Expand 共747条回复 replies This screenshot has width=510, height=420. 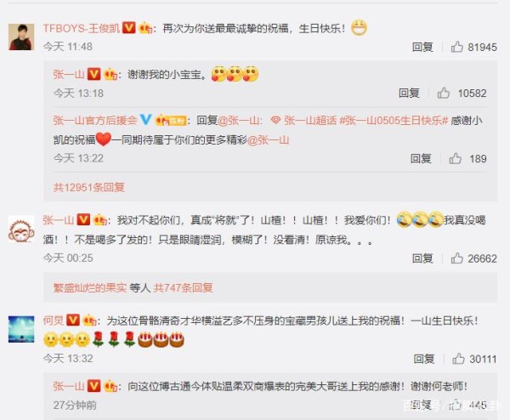[183, 287]
